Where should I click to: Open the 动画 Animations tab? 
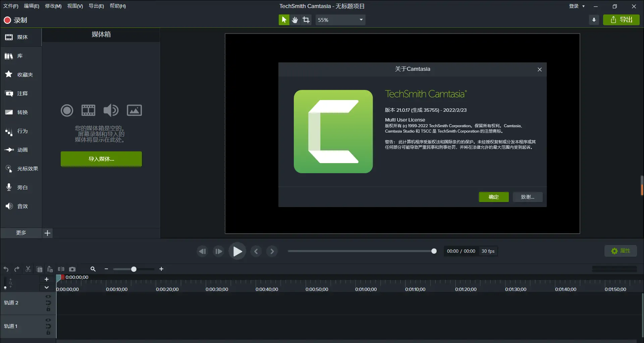pos(21,150)
